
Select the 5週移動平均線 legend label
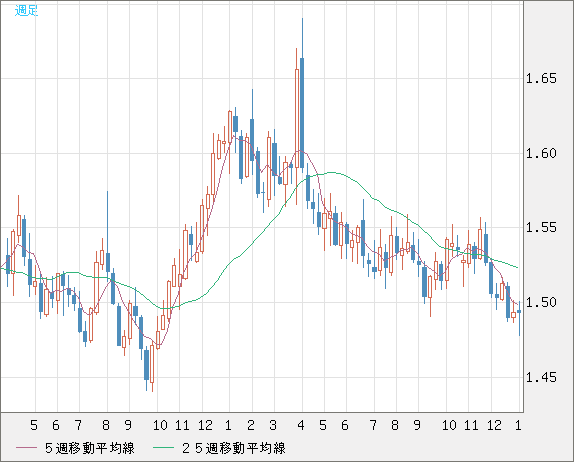(x=90, y=448)
